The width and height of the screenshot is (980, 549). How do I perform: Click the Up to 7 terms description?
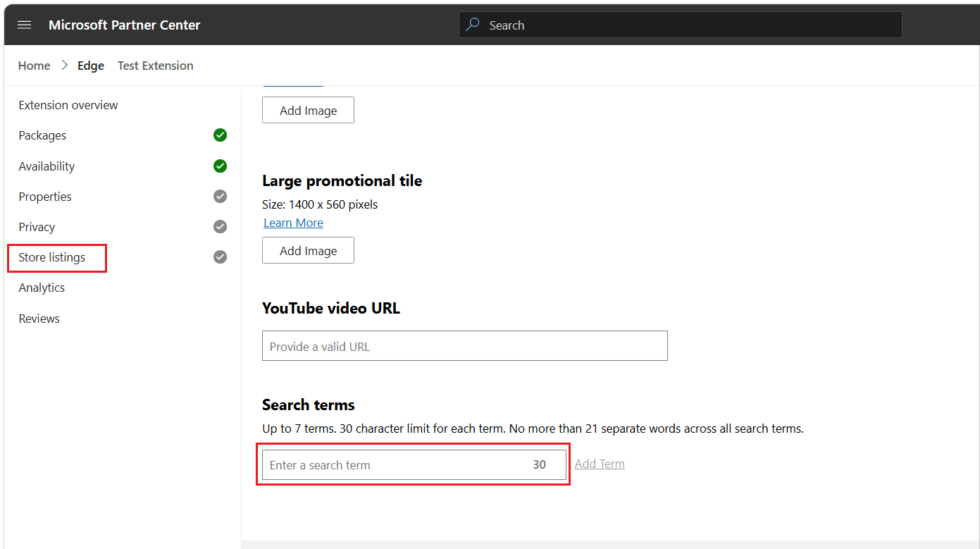(x=533, y=428)
